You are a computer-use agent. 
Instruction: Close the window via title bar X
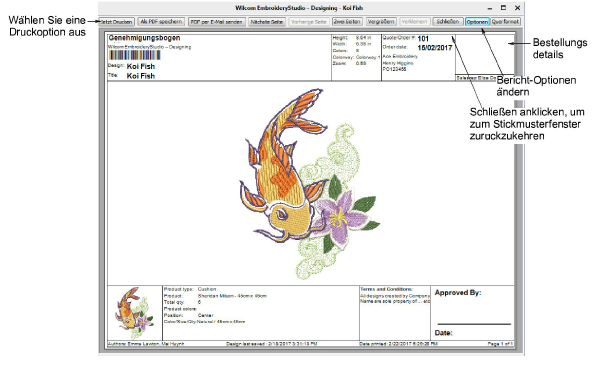(x=517, y=8)
